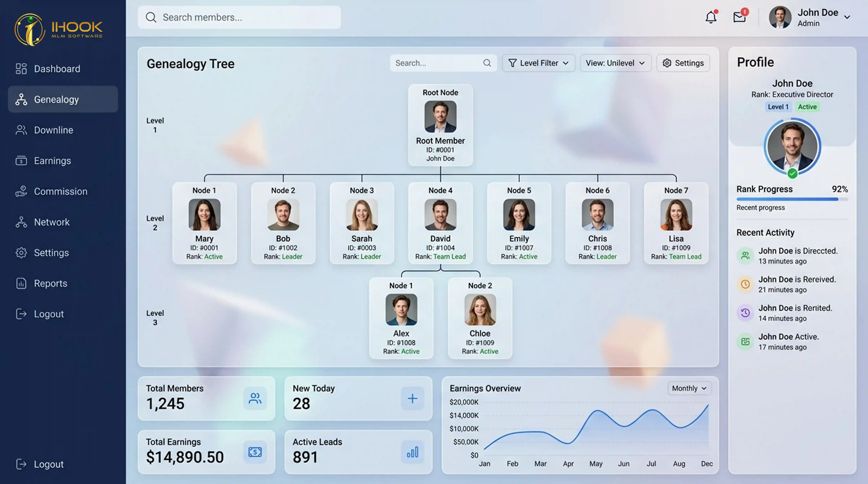868x484 pixels.
Task: Expand the John Doe Admin account menu
Action: coord(809,17)
